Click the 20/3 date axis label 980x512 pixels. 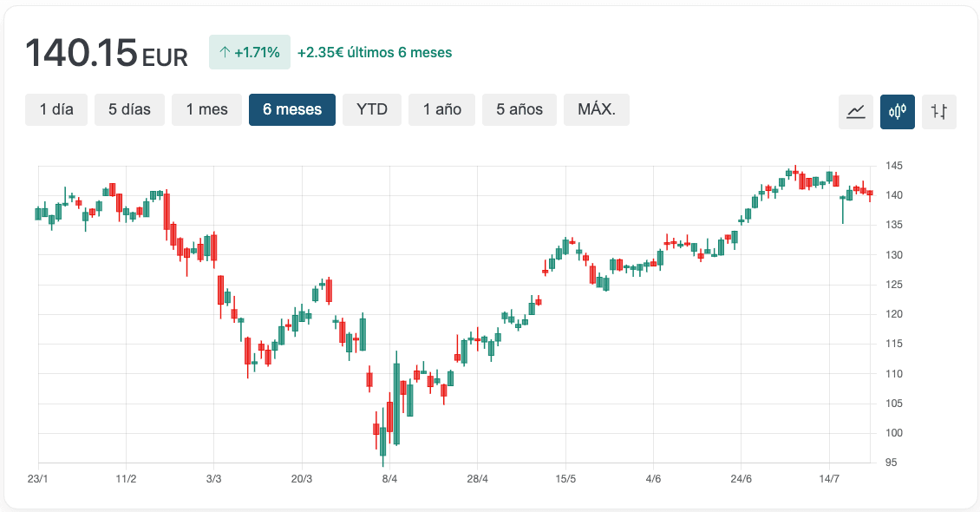point(304,476)
